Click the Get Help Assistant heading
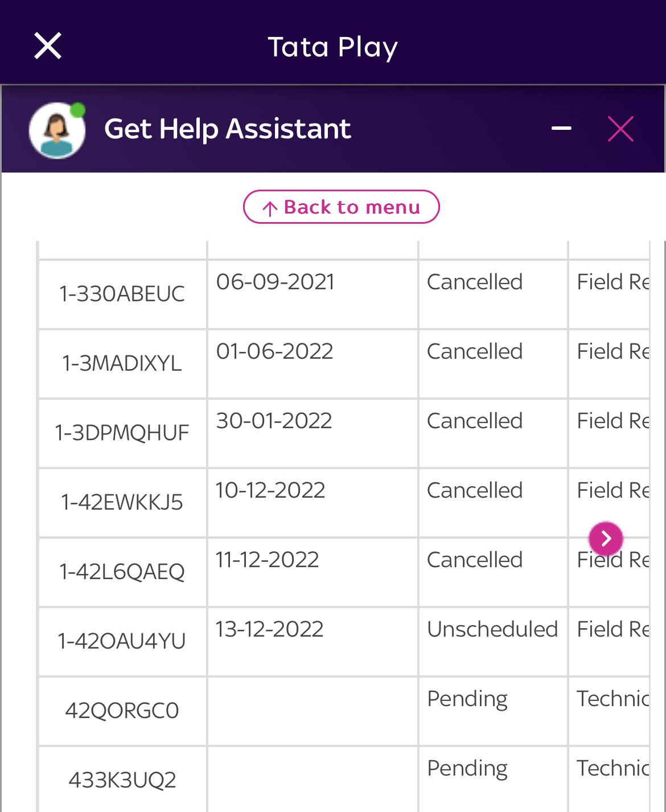 (228, 129)
